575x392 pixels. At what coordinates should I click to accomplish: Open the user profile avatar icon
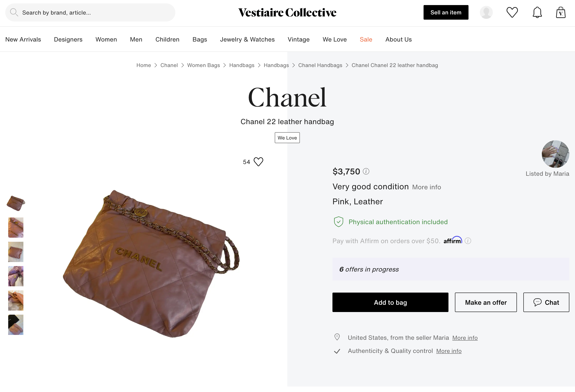486,12
